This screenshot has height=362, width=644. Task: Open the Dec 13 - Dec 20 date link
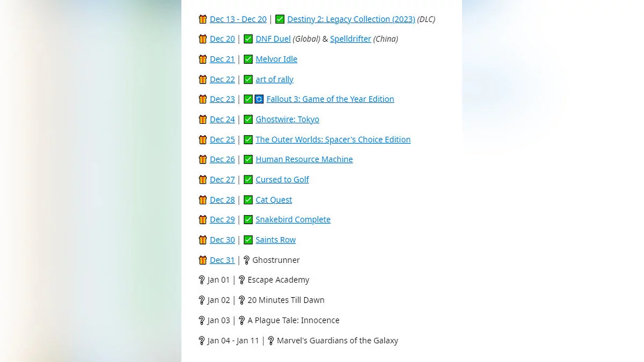(x=238, y=19)
